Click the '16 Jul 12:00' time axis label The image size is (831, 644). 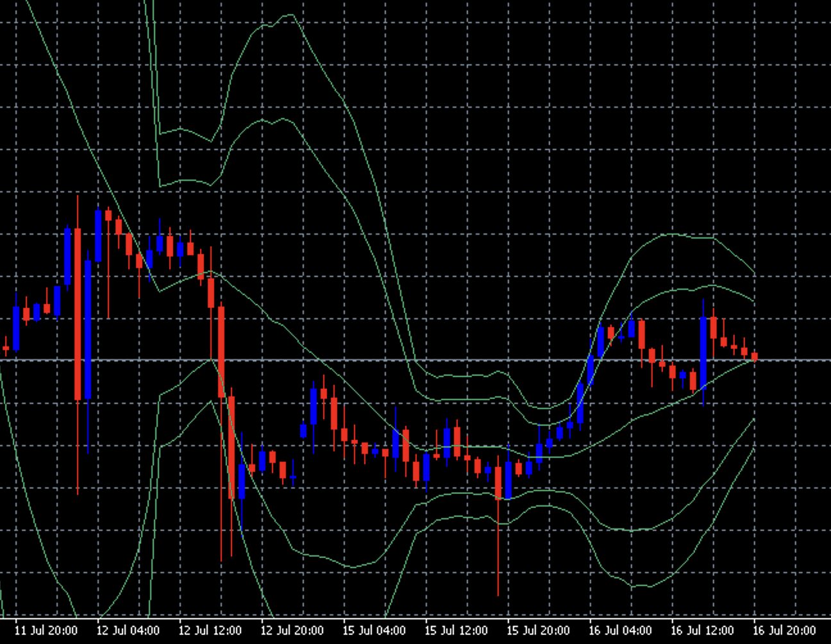(x=702, y=631)
